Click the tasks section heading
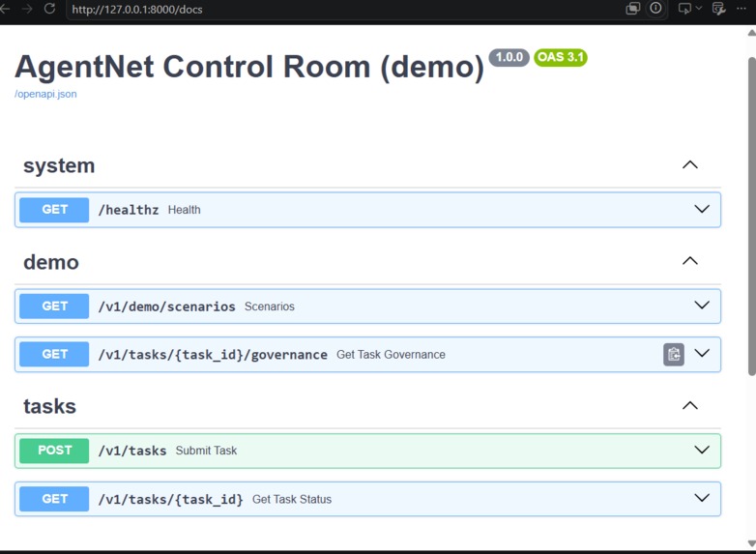Screen dimensions: 756x554 (49, 406)
